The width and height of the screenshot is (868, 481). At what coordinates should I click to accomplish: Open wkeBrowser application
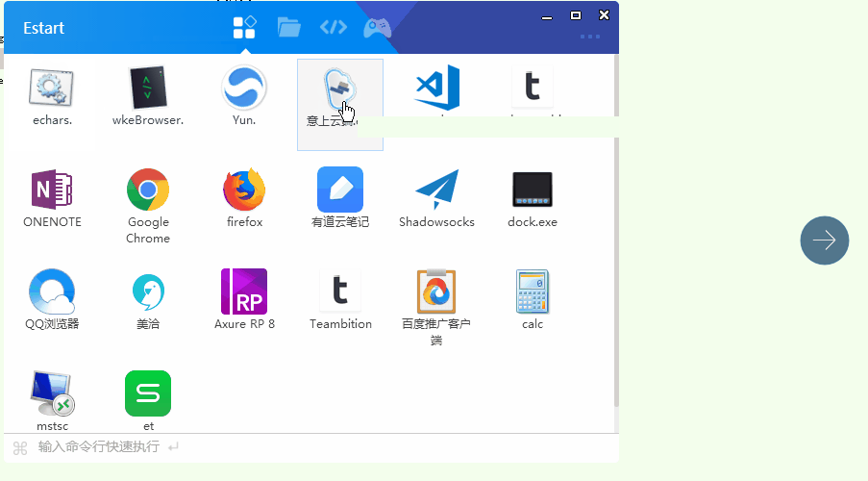coord(148,88)
